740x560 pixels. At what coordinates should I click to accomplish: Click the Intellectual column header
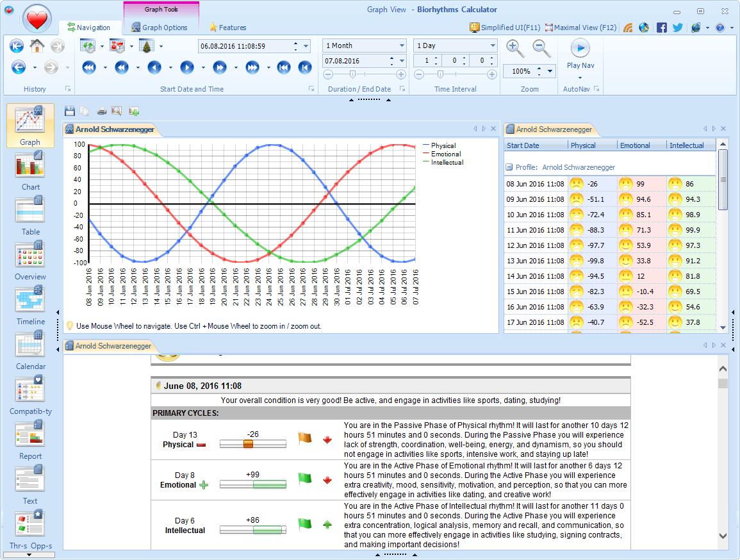pos(691,145)
